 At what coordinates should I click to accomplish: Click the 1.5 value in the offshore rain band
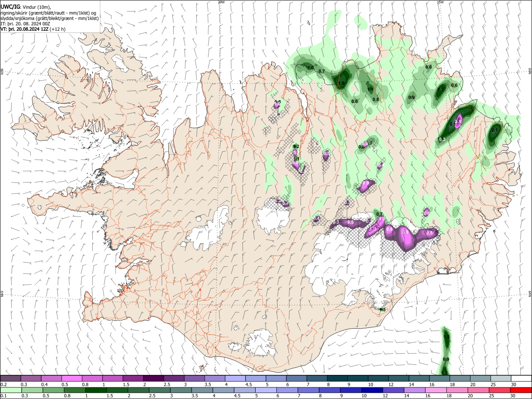[x=446, y=337]
